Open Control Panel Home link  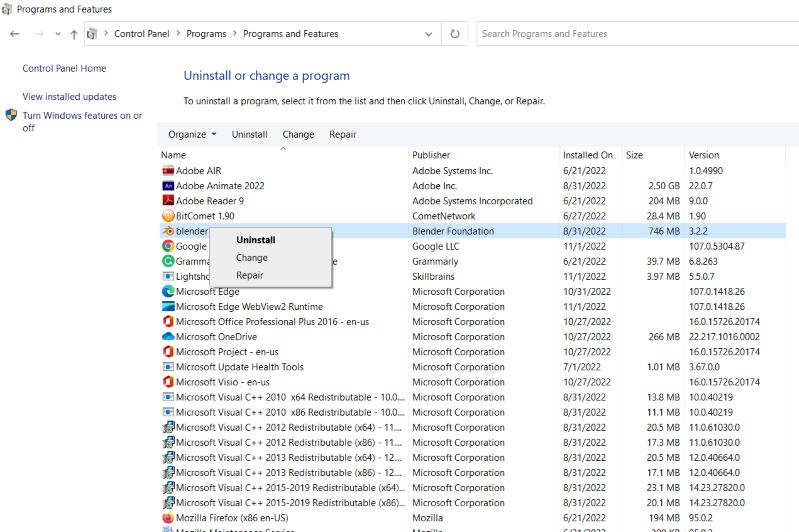click(x=64, y=68)
